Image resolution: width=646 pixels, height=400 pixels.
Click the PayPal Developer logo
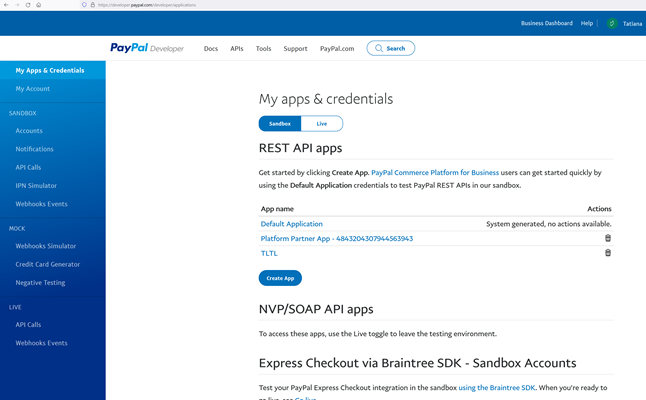(x=147, y=48)
